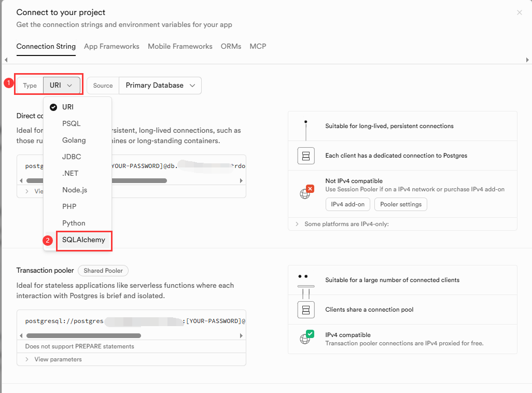This screenshot has height=393, width=532.
Task: Close the Connect to your project dialog
Action: tap(519, 12)
